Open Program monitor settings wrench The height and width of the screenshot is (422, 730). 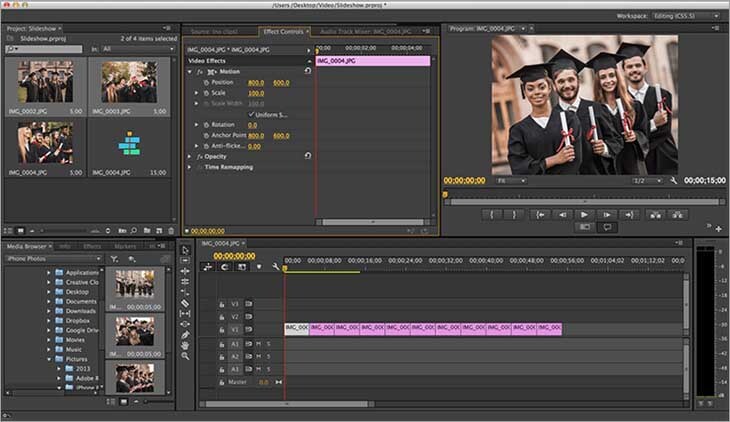pos(673,180)
